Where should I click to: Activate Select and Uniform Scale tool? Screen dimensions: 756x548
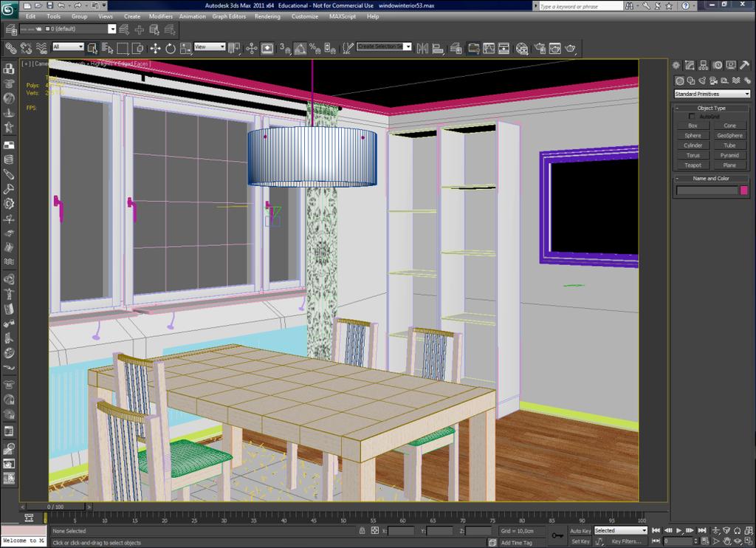tap(185, 48)
